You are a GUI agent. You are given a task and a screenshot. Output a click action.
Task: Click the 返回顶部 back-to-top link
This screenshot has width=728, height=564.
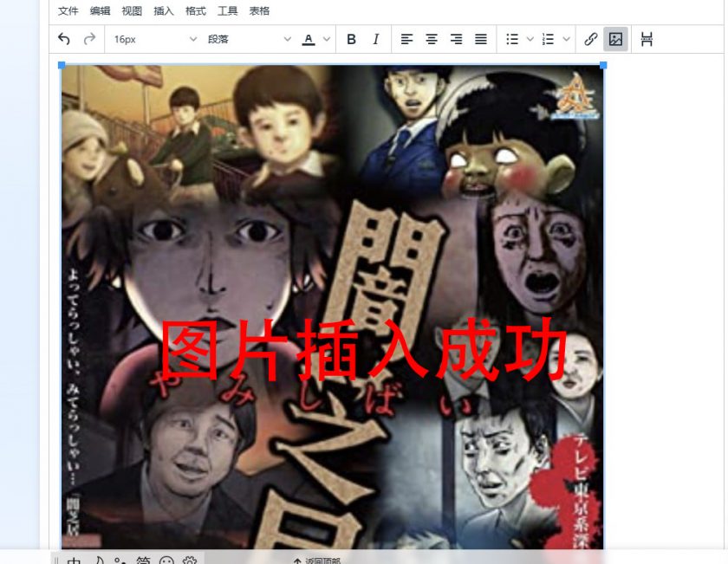317,561
